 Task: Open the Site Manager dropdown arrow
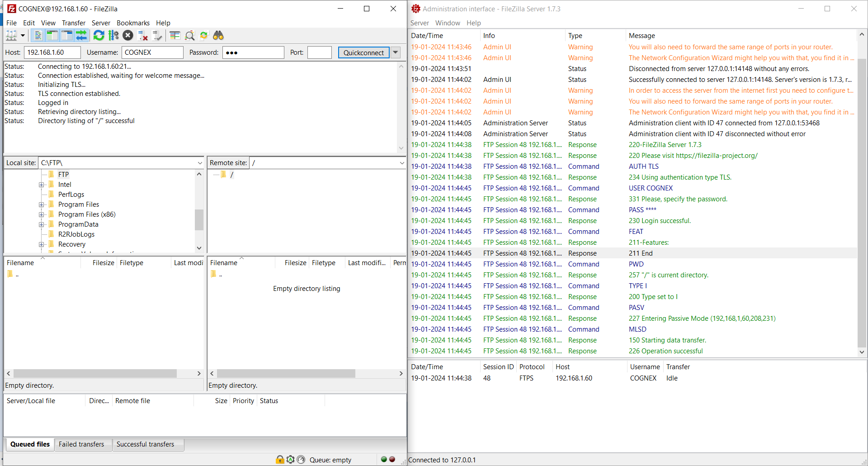pyautogui.click(x=23, y=35)
